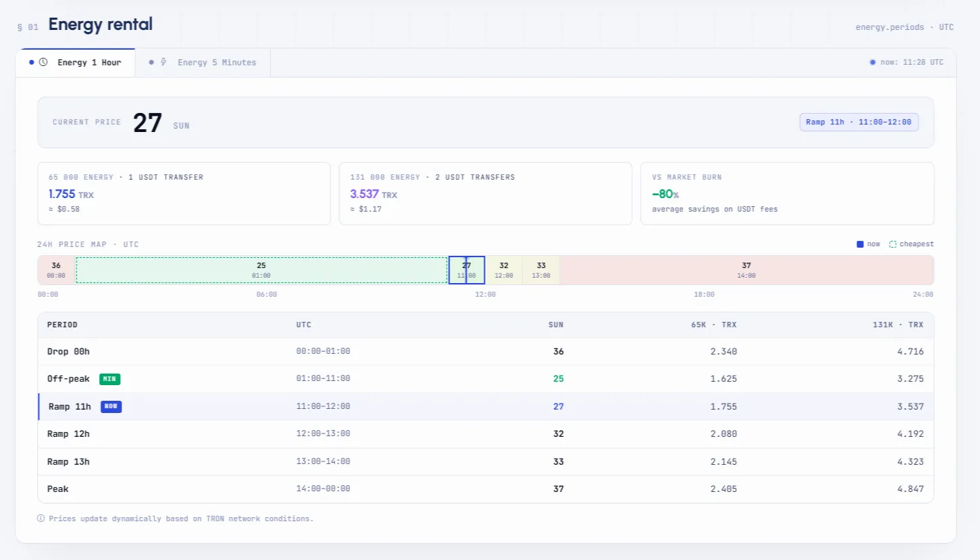The width and height of the screenshot is (980, 560).
Task: Click the 2.145 value in Ramp 13h row
Action: pyautogui.click(x=723, y=462)
